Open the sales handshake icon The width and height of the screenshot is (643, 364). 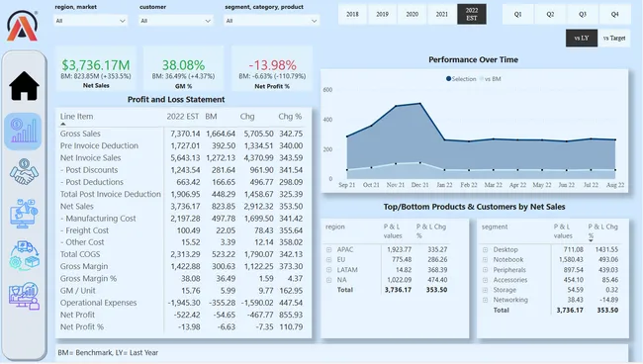24,172
